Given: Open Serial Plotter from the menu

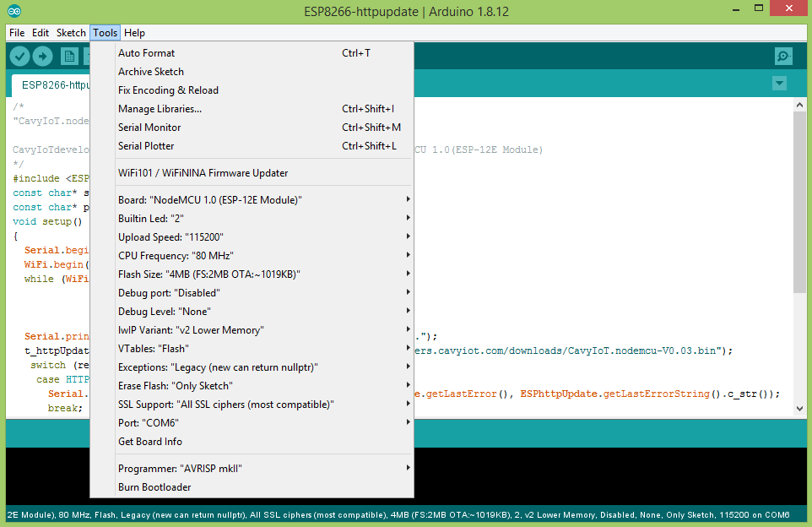Looking at the screenshot, I should (146, 146).
